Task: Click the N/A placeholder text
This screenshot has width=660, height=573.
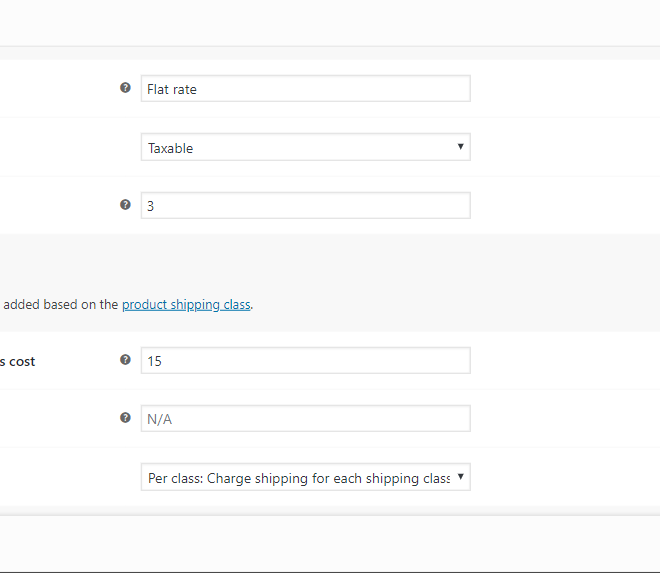Action: coord(160,419)
